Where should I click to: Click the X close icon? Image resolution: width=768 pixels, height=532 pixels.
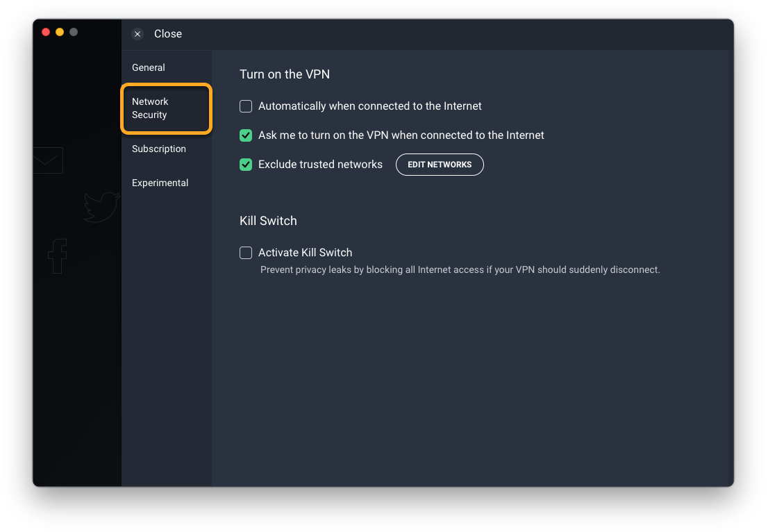137,34
